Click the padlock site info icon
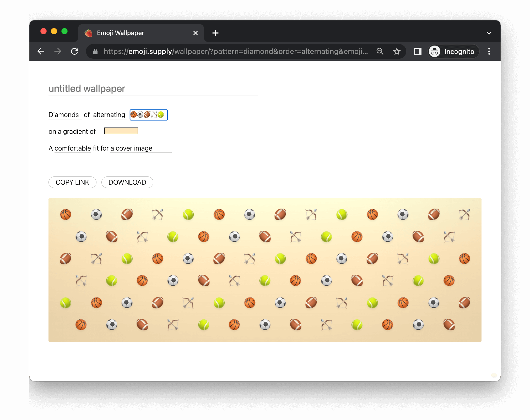This screenshot has height=420, width=530. click(x=95, y=52)
